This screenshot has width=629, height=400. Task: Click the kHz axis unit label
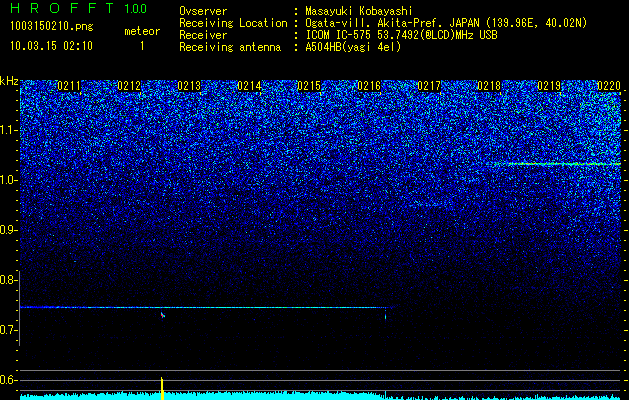point(9,81)
